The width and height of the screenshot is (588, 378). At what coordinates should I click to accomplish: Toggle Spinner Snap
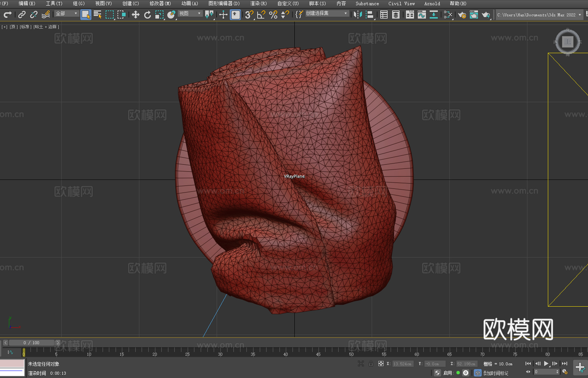pyautogui.click(x=285, y=14)
